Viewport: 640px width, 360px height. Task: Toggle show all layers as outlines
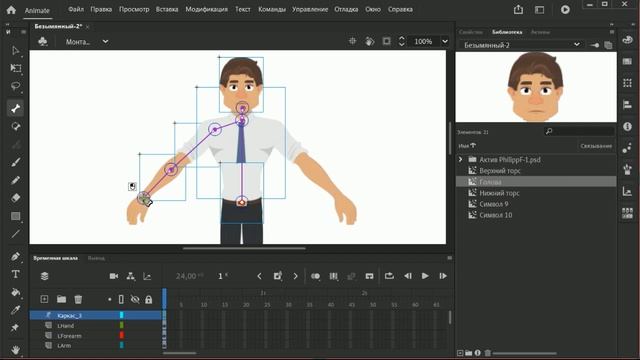point(121,299)
